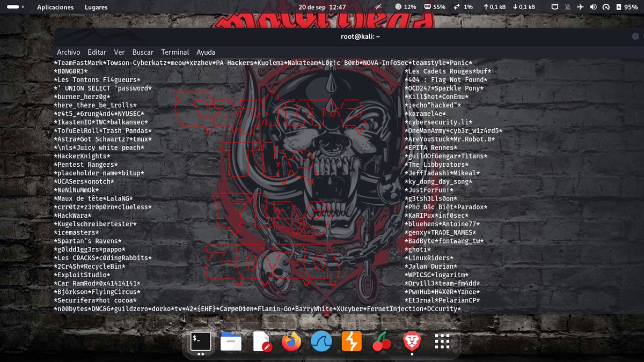Click the root@kali: ~ window title

pyautogui.click(x=360, y=36)
